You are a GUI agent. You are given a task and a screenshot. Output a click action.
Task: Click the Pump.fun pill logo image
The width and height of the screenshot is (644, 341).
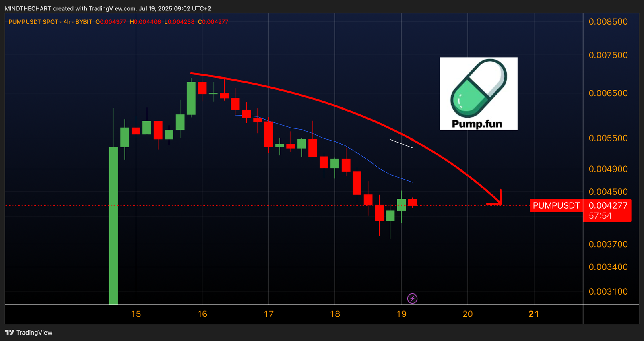(x=479, y=94)
